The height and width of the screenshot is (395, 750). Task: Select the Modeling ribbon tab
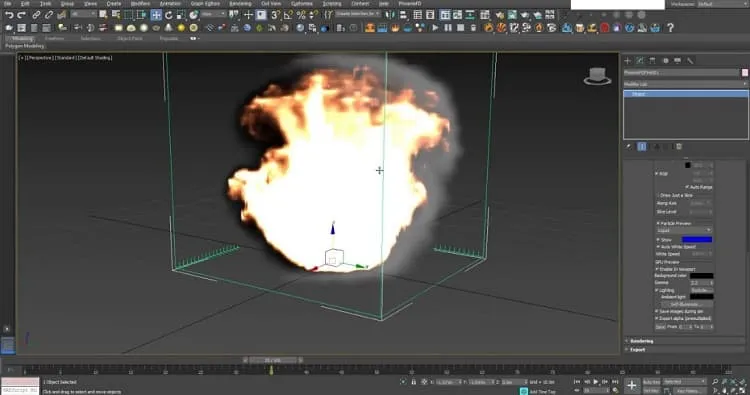[22, 39]
